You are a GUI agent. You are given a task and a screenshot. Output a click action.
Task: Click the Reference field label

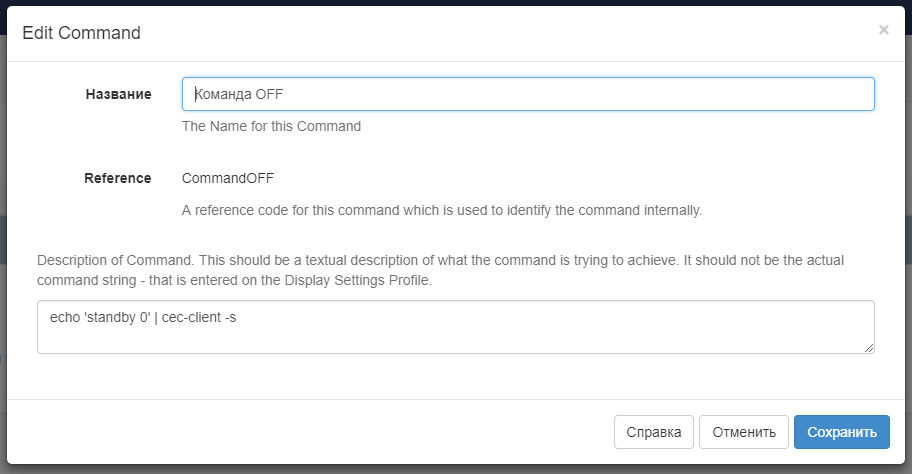coord(117,178)
